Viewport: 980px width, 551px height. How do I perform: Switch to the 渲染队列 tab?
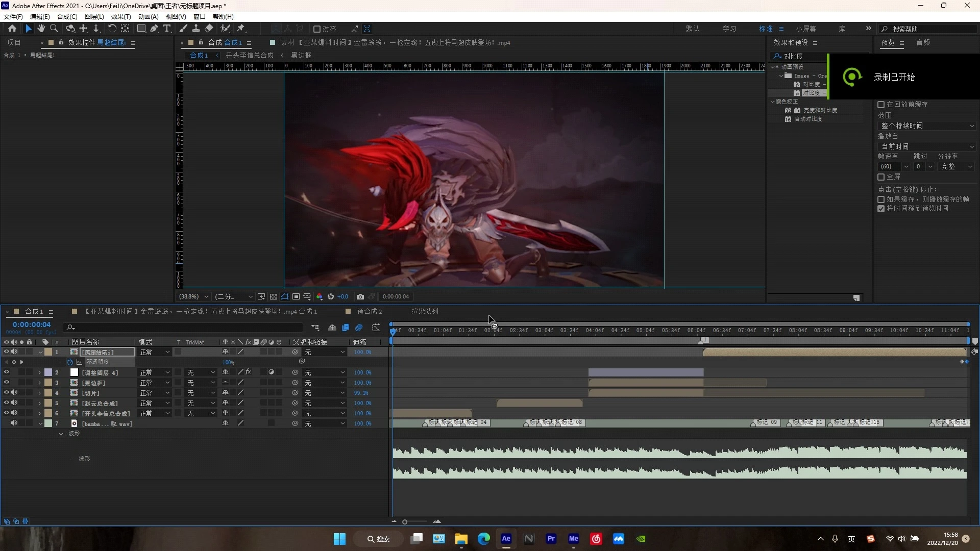425,311
